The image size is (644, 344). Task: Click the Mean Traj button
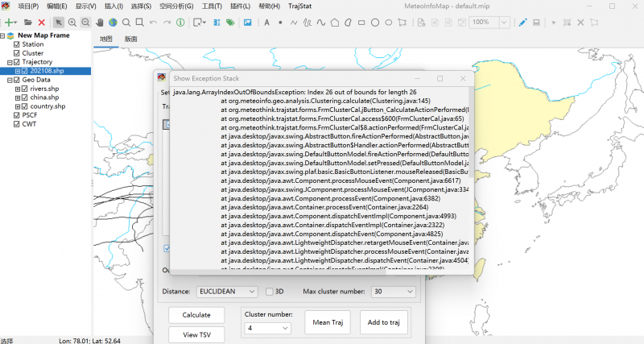[x=328, y=322]
